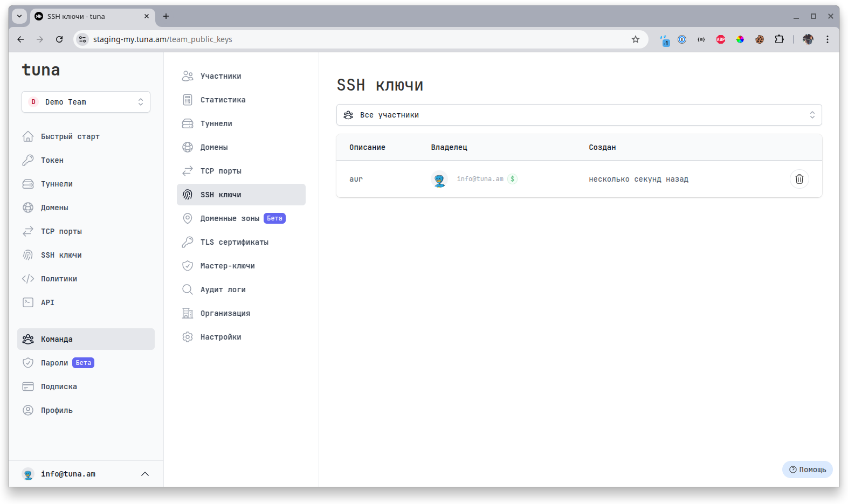
Task: Click the tuna logo
Action: [41, 70]
